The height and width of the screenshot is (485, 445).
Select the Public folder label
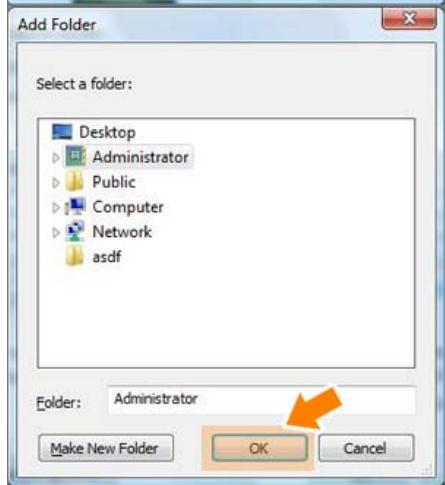[x=114, y=182]
